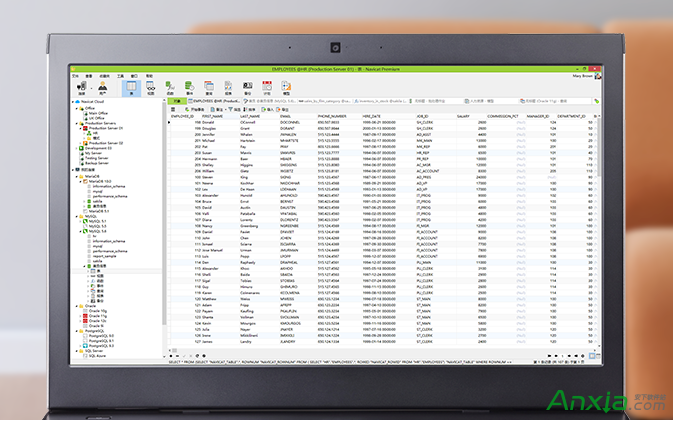Expand the Production Server 02 node
The width and height of the screenshot is (673, 421).
(81, 143)
